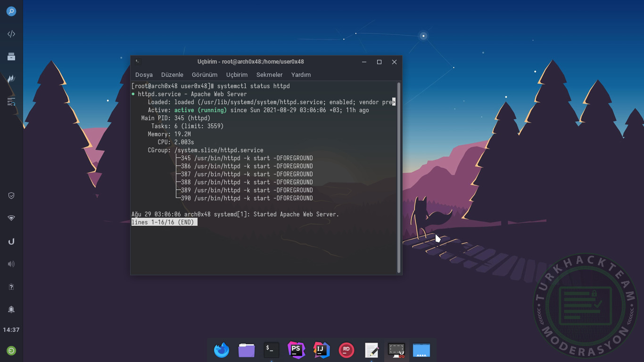Image resolution: width=644 pixels, height=362 pixels.
Task: Launch Rider from the dock
Action: (x=347, y=350)
